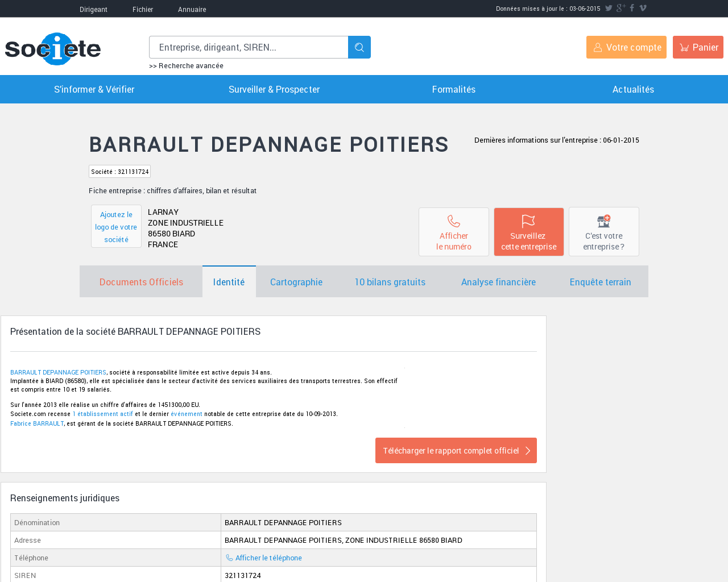Image resolution: width=728 pixels, height=582 pixels.
Task: Open the Actualités navigation menu
Action: coord(633,89)
